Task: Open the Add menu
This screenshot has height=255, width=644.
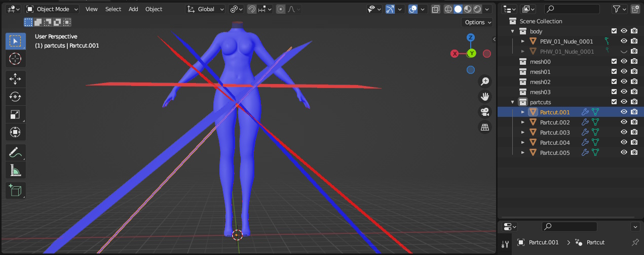Action: point(133,9)
